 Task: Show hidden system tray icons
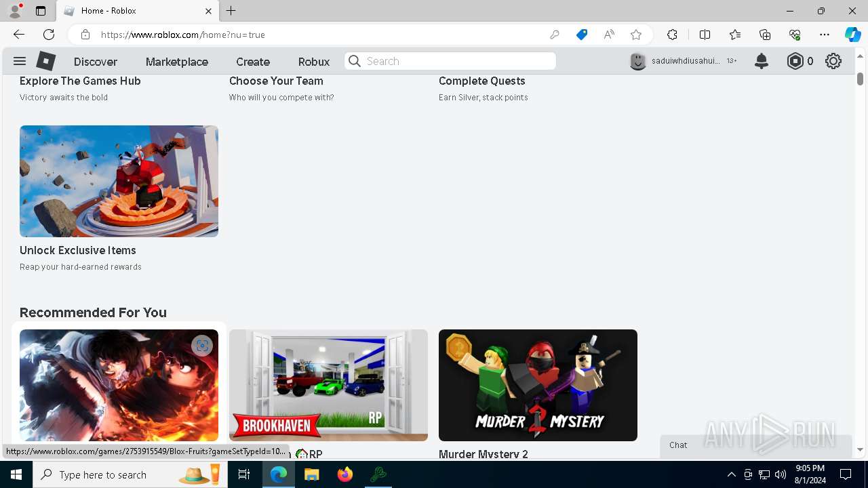pyautogui.click(x=731, y=474)
